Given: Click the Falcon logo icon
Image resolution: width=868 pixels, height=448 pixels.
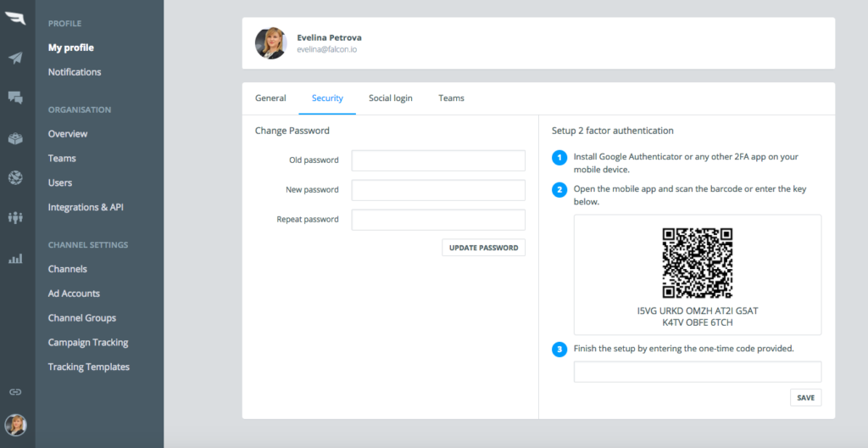Looking at the screenshot, I should tap(15, 18).
